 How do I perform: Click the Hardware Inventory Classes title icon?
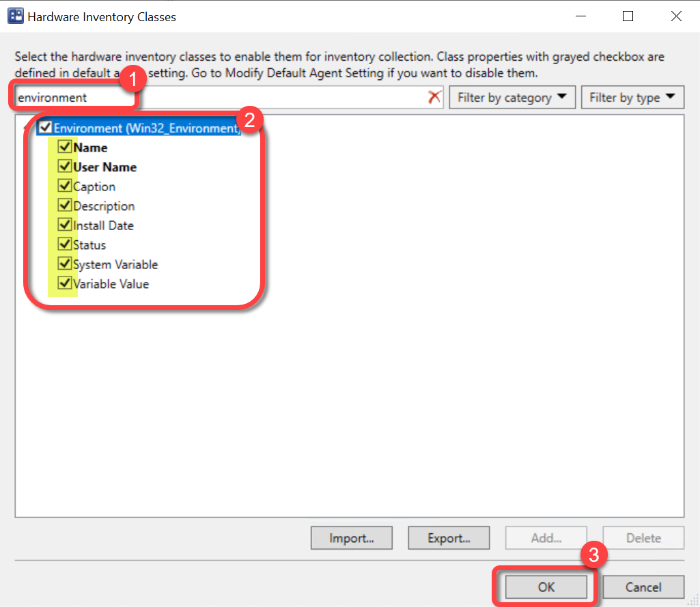(15, 16)
